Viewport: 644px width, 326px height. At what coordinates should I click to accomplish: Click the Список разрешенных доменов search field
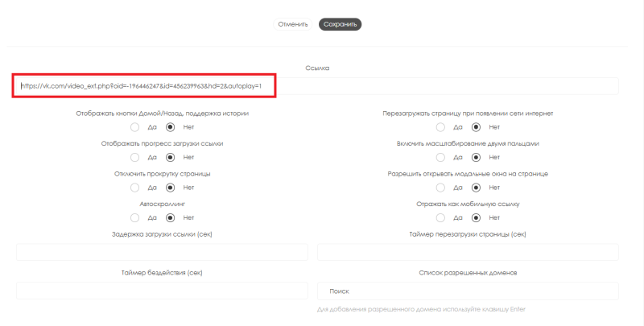click(x=468, y=291)
